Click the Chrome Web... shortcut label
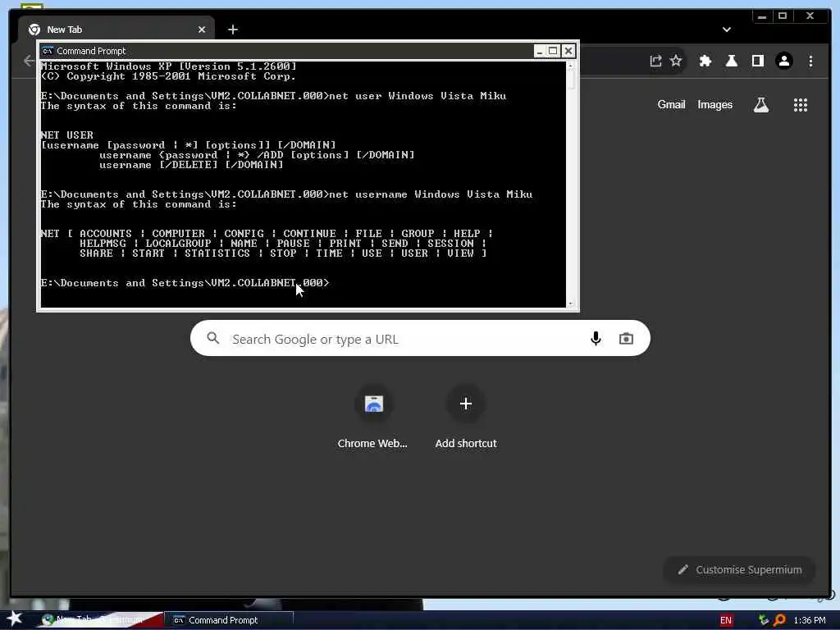Image resolution: width=840 pixels, height=630 pixels. tap(372, 443)
